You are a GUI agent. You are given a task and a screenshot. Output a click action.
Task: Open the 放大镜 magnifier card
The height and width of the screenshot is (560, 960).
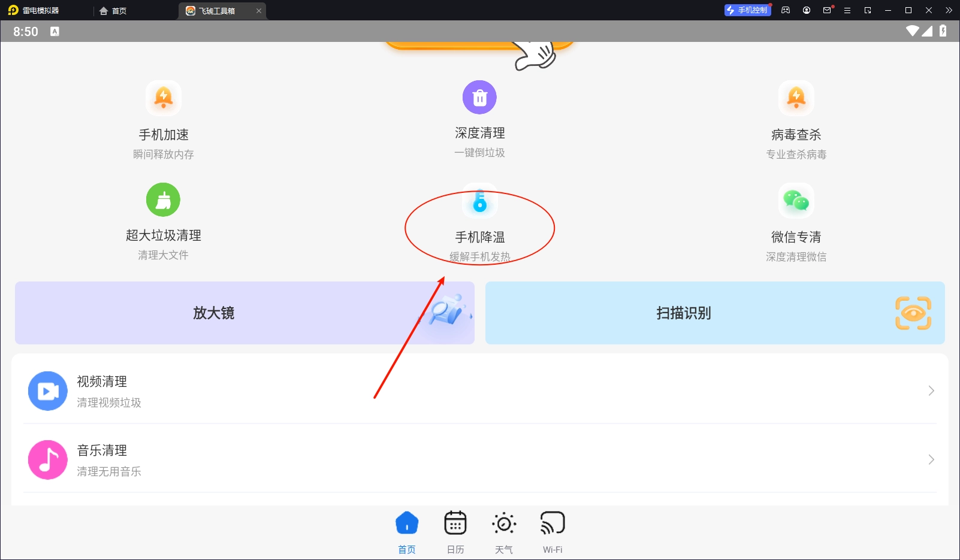[244, 313]
